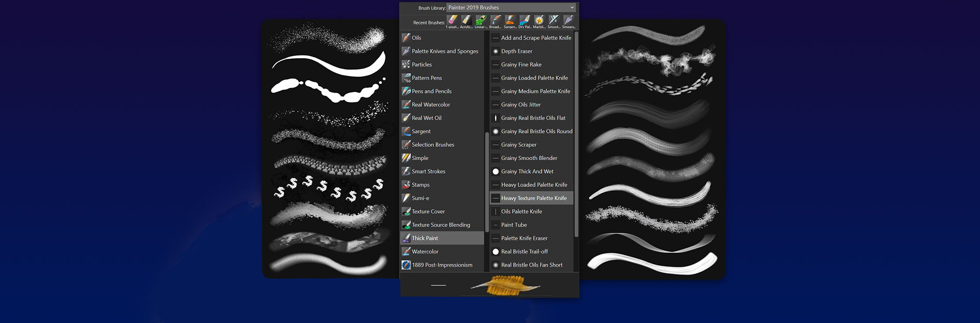Pick Grainy Real Bristle Oils Round

[x=531, y=131]
